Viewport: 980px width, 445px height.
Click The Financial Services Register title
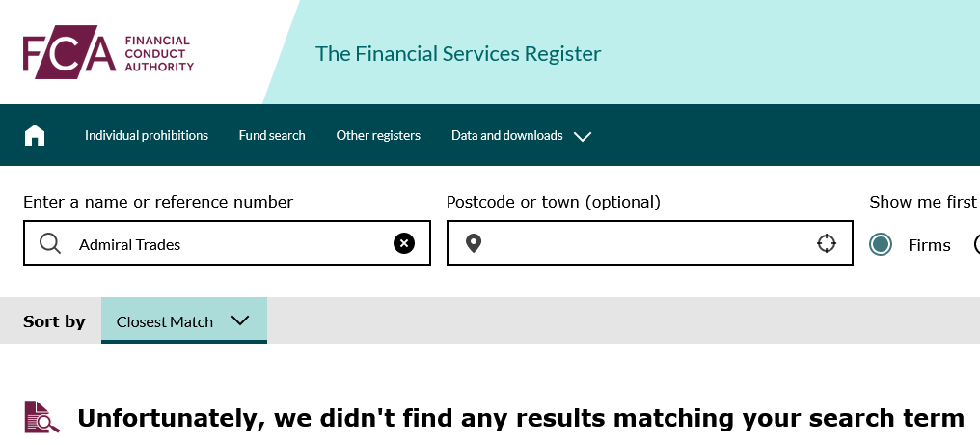tap(457, 54)
